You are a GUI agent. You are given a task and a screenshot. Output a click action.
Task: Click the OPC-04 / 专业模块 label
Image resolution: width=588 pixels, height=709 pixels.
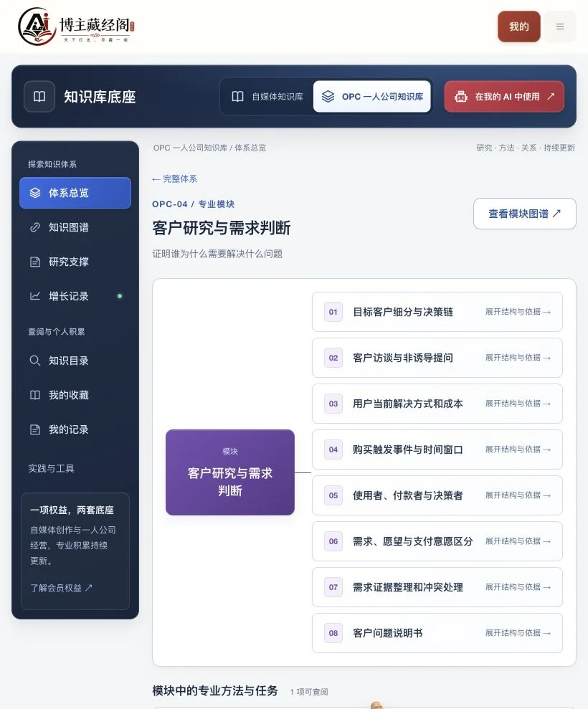193,204
